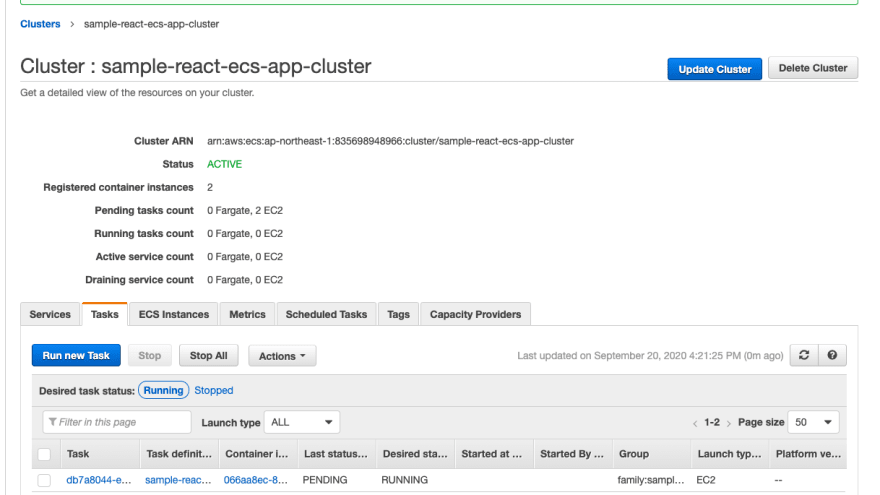Refresh the tasks list with reload icon
The height and width of the screenshot is (495, 880).
pyautogui.click(x=804, y=355)
